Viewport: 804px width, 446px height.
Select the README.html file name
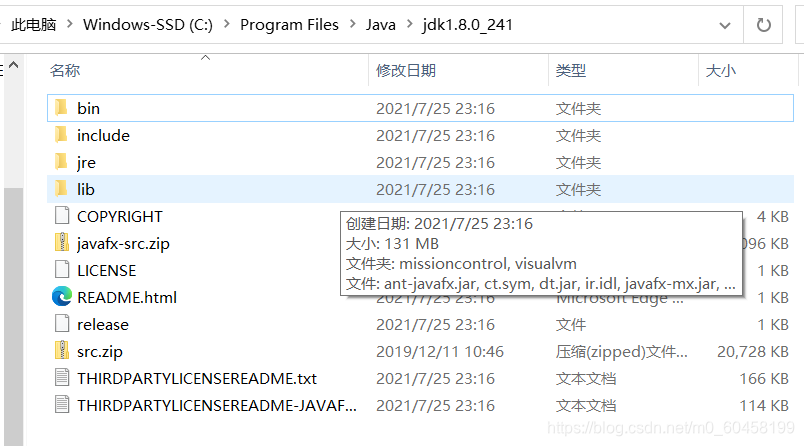[x=127, y=297]
